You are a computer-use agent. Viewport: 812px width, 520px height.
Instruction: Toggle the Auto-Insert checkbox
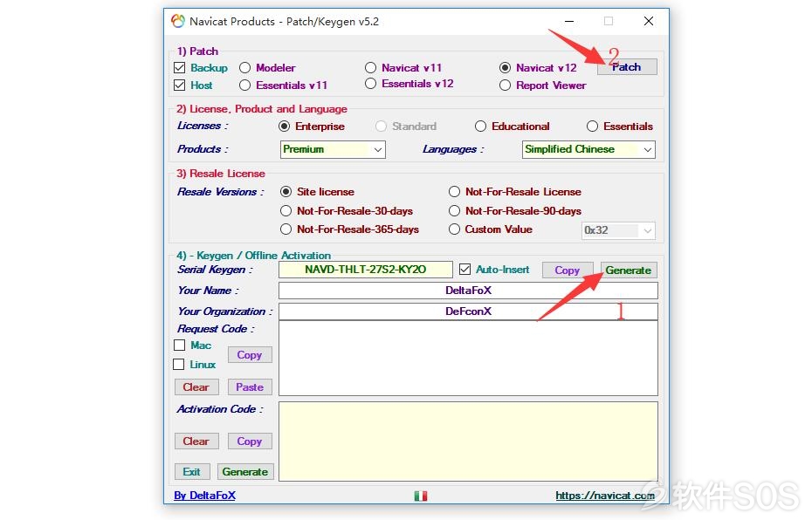[x=465, y=270]
